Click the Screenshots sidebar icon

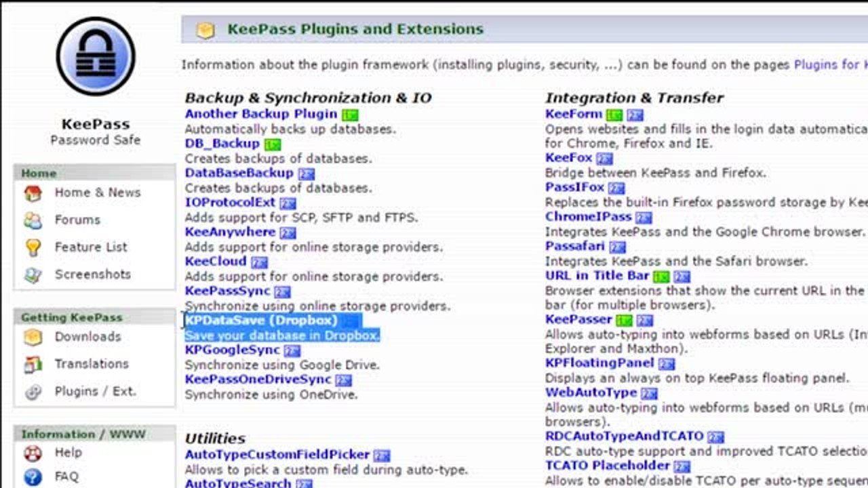[33, 274]
